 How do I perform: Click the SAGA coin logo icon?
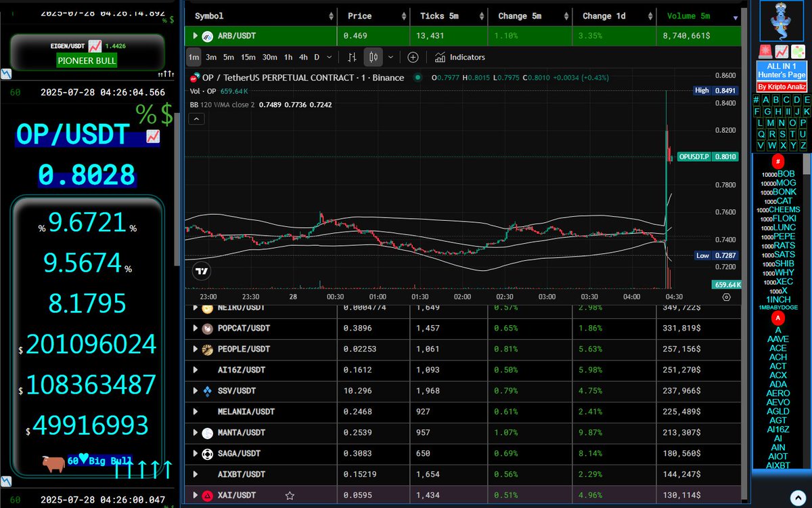pos(208,454)
